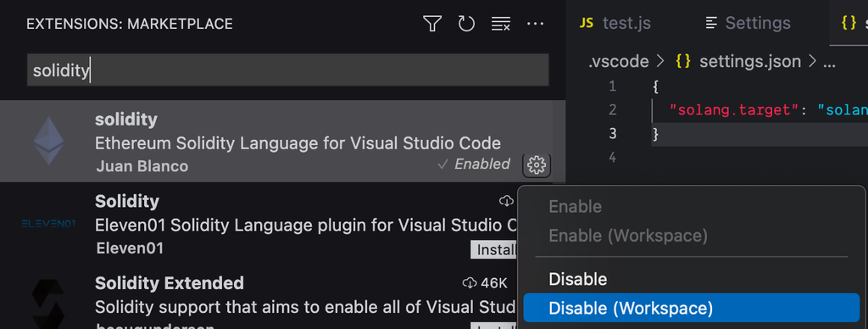Click the Solidity Extended extension icon
Image resolution: width=868 pixels, height=329 pixels.
pyautogui.click(x=48, y=304)
